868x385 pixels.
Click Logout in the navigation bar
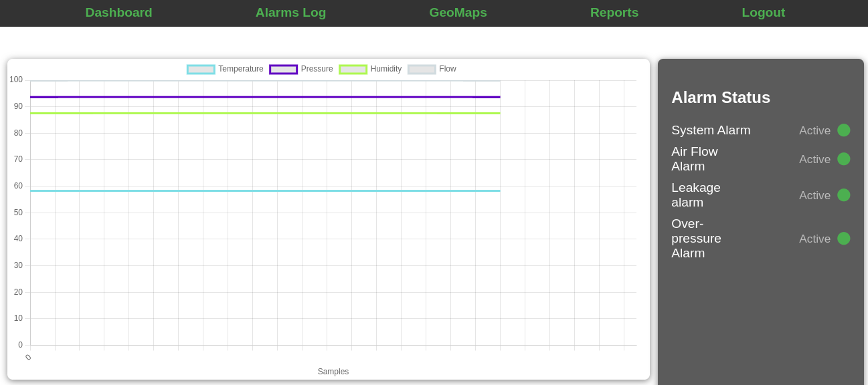(x=763, y=13)
